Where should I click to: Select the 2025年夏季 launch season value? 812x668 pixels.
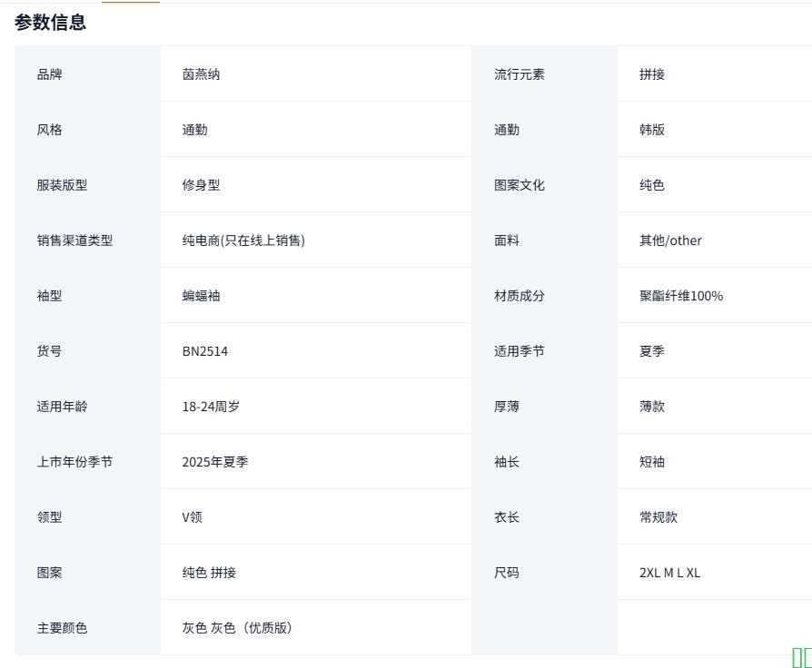click(215, 462)
